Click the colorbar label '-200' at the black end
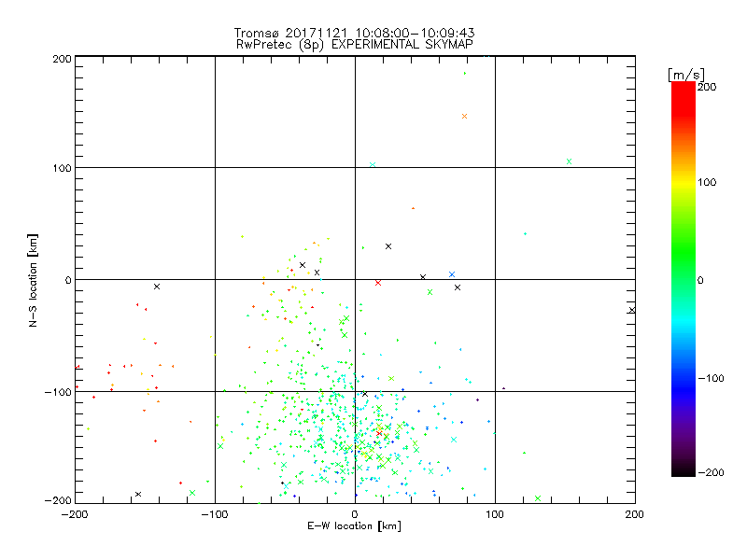The width and height of the screenshot is (747, 560). tap(711, 472)
